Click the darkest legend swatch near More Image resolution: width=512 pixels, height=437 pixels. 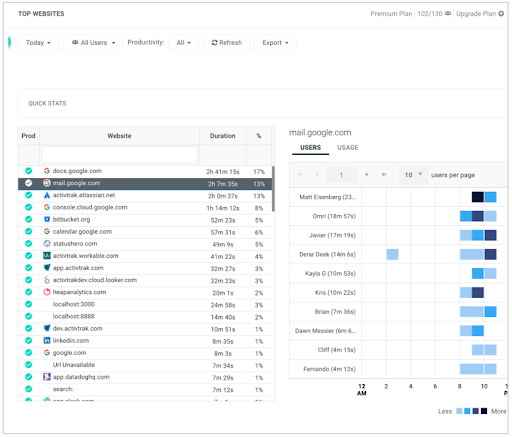click(x=484, y=411)
